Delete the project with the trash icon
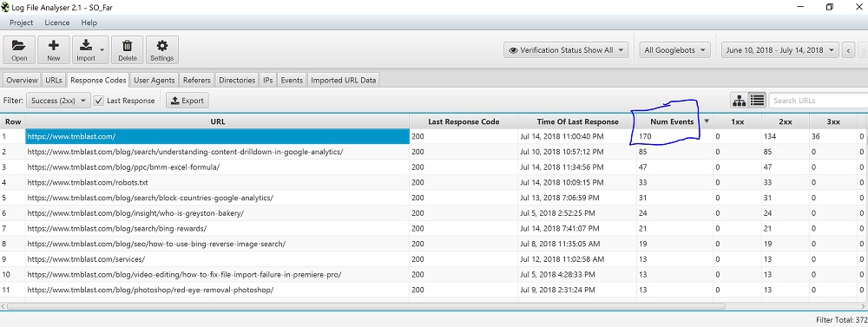This screenshot has width=868, height=327. [128, 49]
